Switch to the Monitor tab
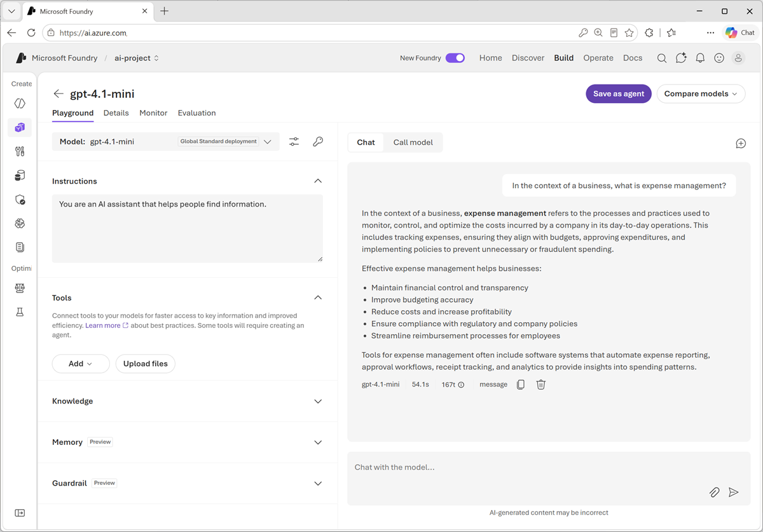 [x=153, y=113]
